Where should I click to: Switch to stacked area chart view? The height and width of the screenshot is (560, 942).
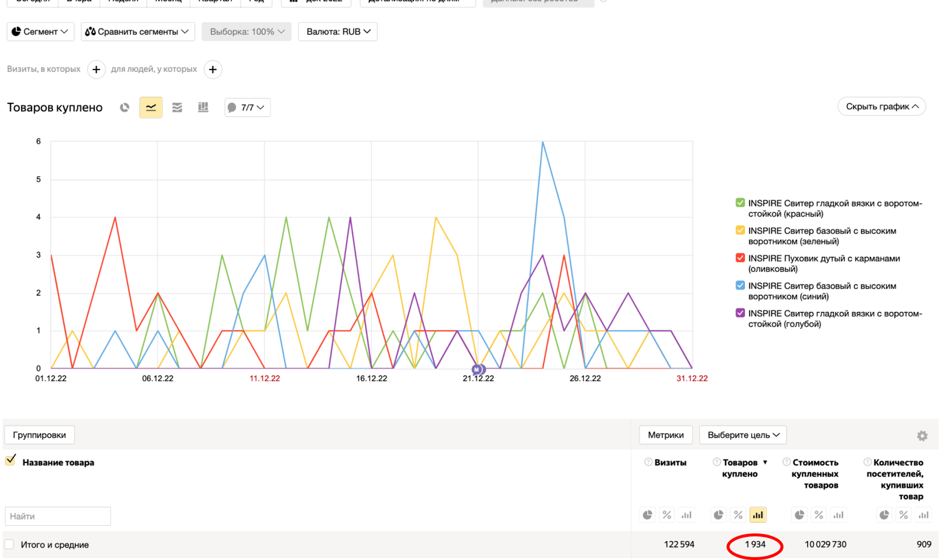177,107
